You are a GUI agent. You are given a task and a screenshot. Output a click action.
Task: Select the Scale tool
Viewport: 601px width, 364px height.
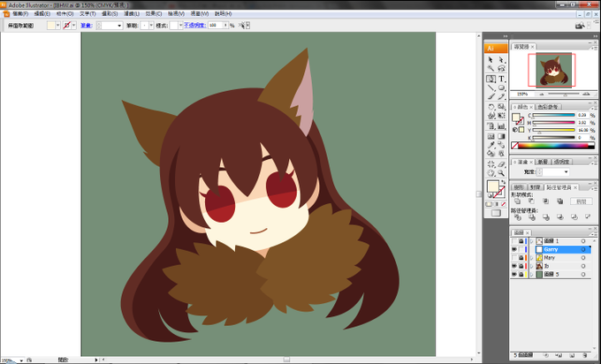(x=501, y=107)
